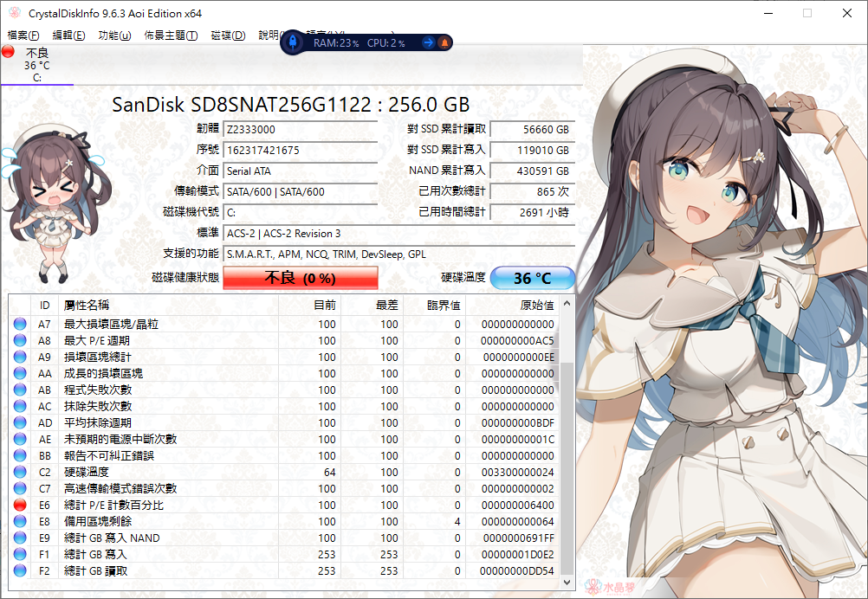The width and height of the screenshot is (868, 599).
Task: Open the 功能(u) menu
Action: pos(114,35)
